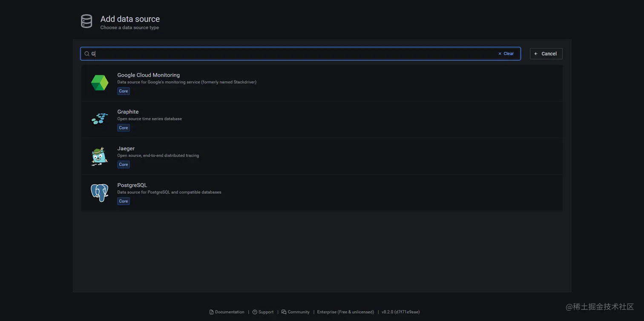Open the Support footer link

pos(263,312)
